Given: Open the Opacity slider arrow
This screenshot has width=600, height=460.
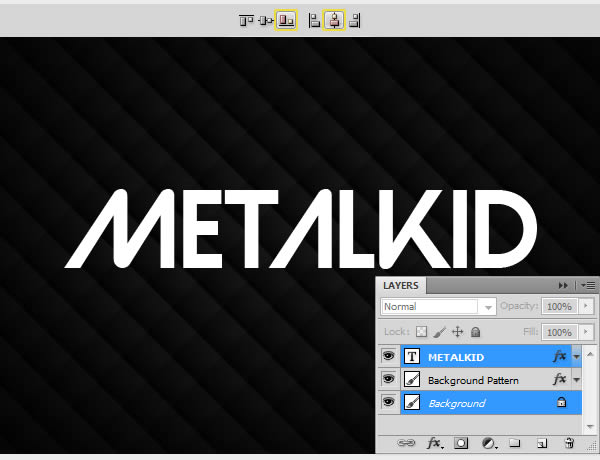Looking at the screenshot, I should (586, 306).
